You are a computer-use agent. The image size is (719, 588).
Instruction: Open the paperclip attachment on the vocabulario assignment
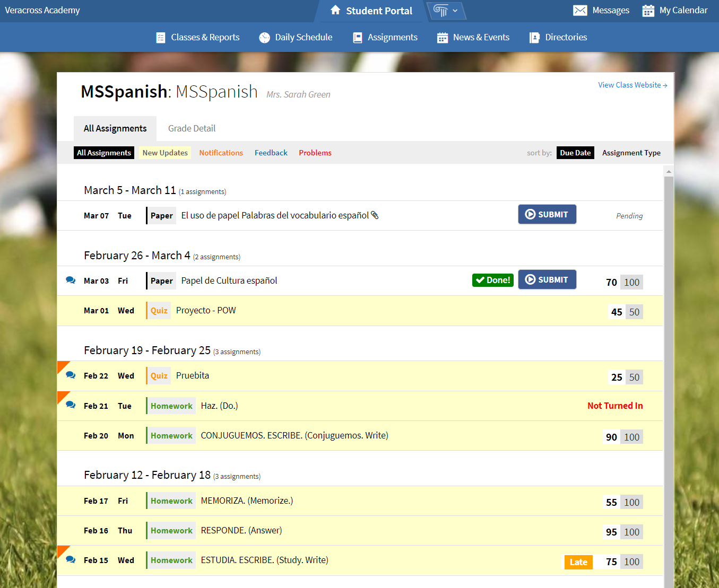coord(376,215)
